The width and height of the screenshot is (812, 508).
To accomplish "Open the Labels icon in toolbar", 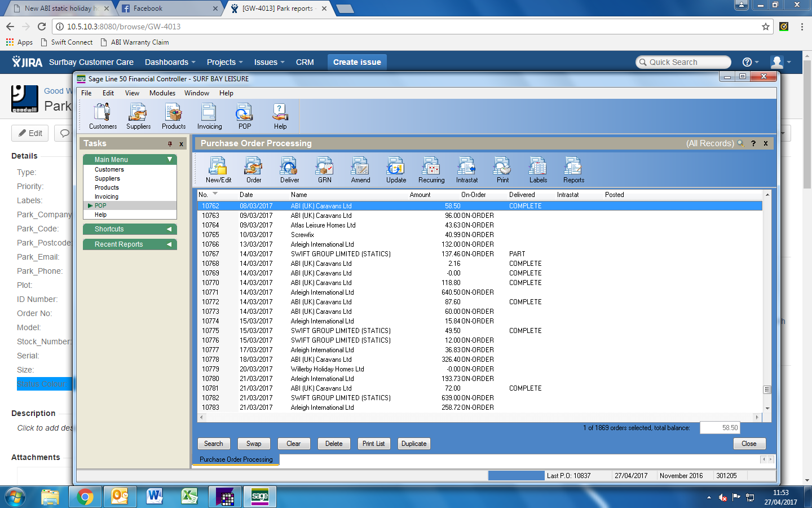I will pos(538,169).
